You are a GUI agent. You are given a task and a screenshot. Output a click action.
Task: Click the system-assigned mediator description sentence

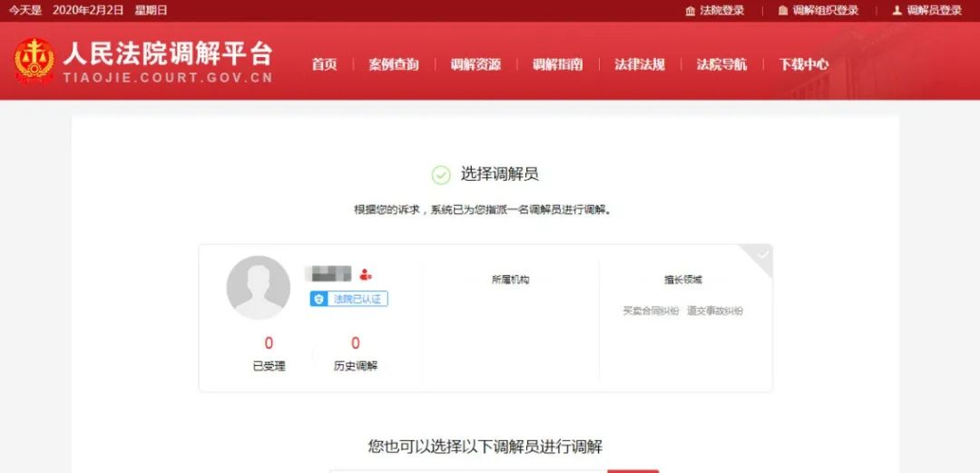pos(485,211)
